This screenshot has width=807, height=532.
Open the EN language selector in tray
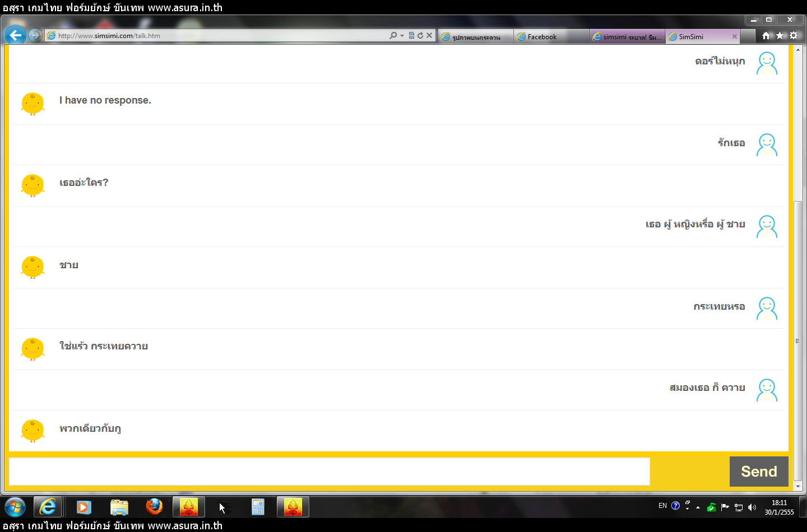pos(662,506)
